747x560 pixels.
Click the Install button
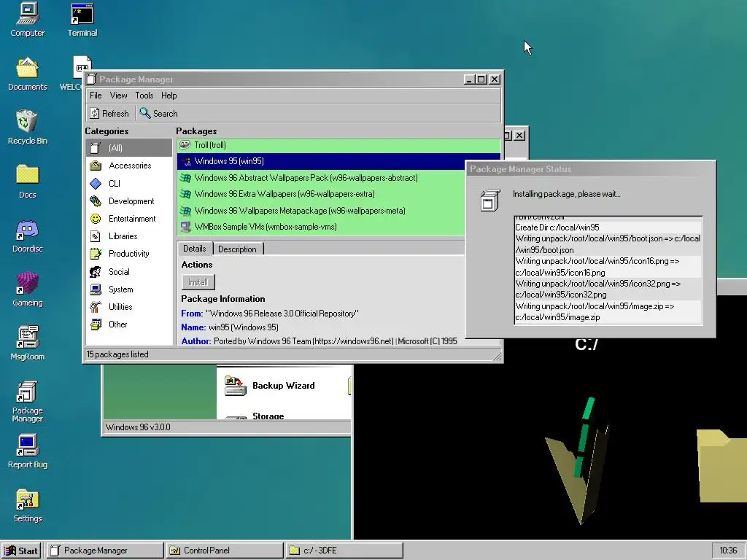tap(198, 282)
